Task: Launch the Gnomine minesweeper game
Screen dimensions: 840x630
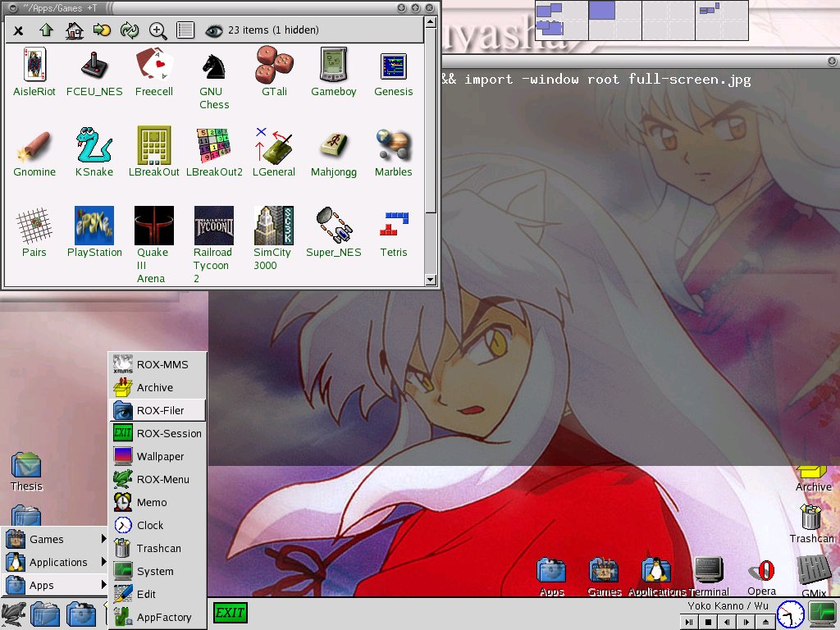Action: (34, 153)
